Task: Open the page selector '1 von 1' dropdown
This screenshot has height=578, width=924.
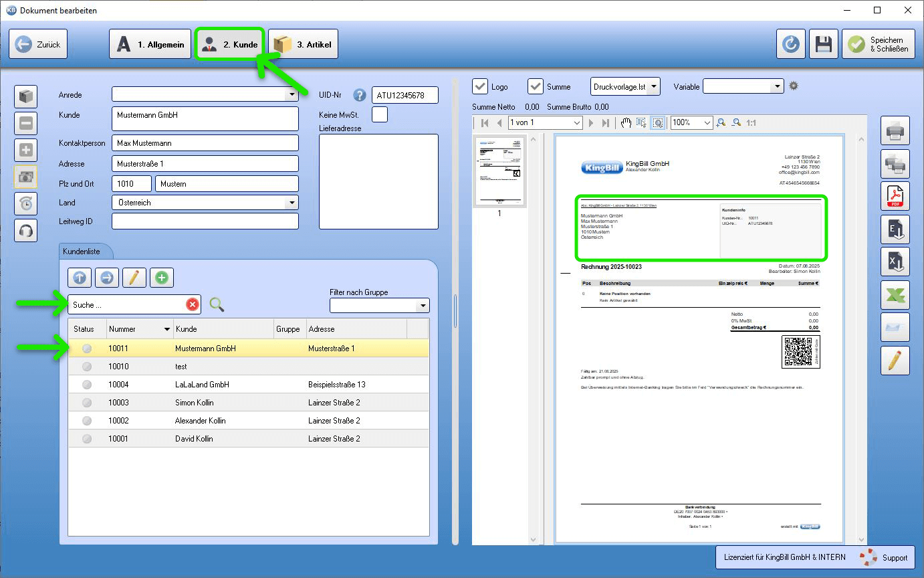Action: pos(578,123)
